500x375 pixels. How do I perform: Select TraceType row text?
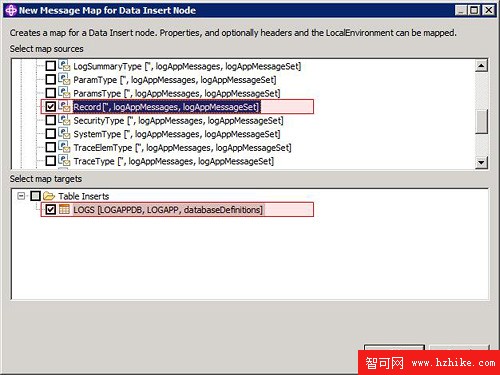pyautogui.click(x=174, y=161)
